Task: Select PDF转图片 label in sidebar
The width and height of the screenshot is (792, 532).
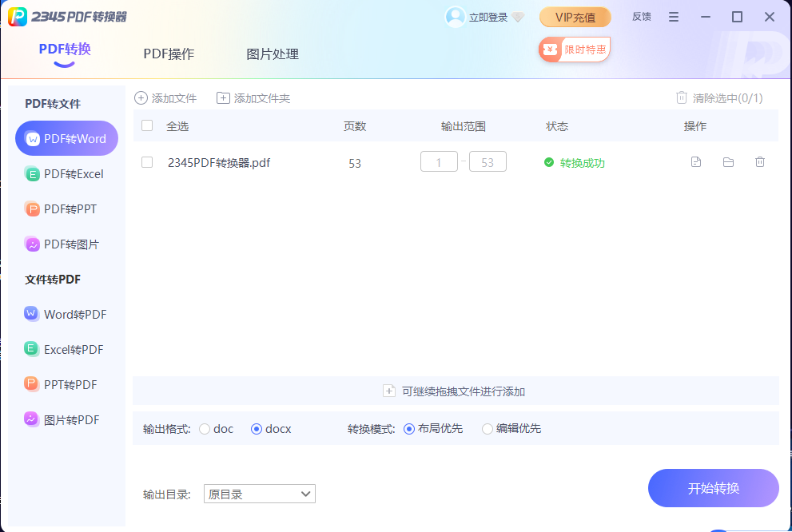Action: pyautogui.click(x=71, y=244)
